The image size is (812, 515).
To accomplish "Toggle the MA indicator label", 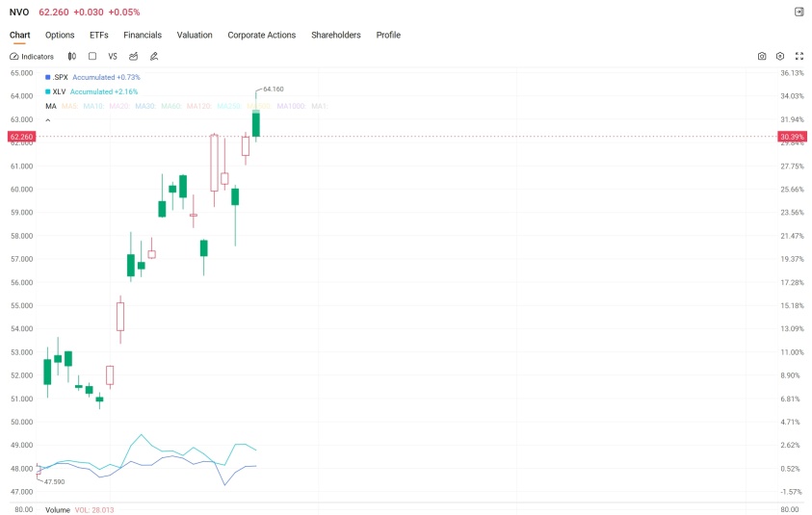I will pos(51,106).
